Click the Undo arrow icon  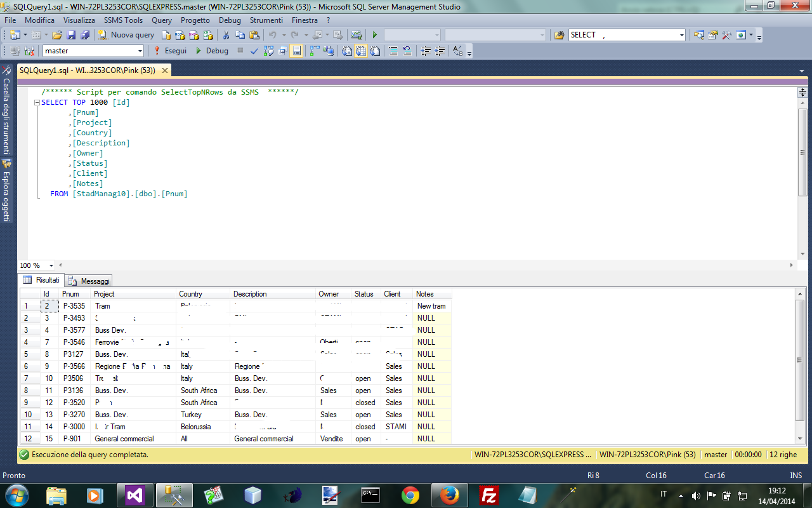(x=272, y=35)
